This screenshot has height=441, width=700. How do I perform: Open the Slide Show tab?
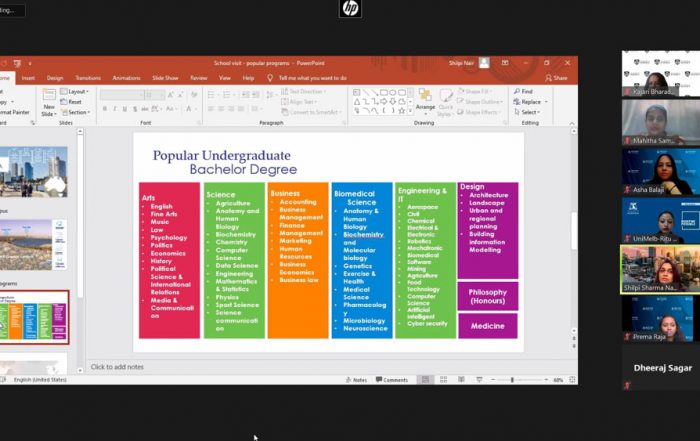coord(165,78)
